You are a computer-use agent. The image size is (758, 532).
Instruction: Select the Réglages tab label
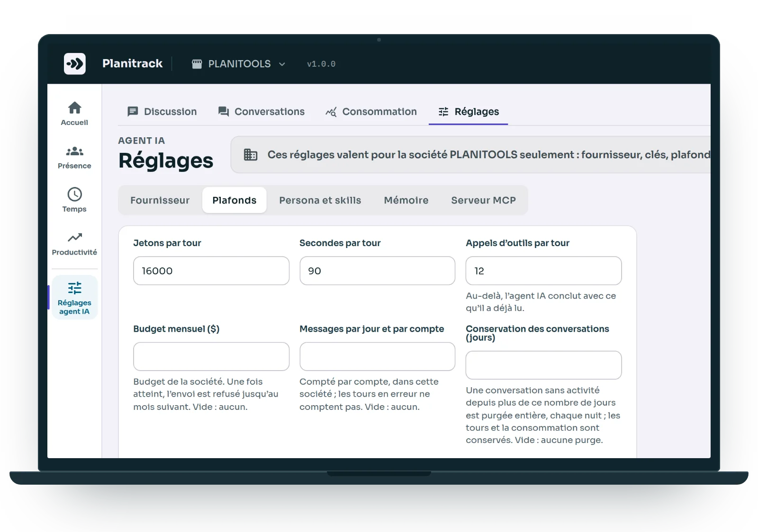coord(477,112)
